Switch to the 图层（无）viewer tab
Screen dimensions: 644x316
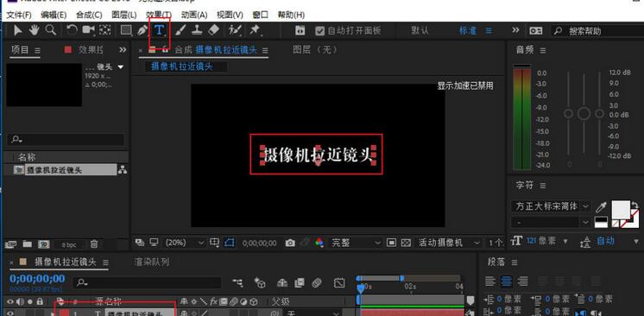click(315, 50)
